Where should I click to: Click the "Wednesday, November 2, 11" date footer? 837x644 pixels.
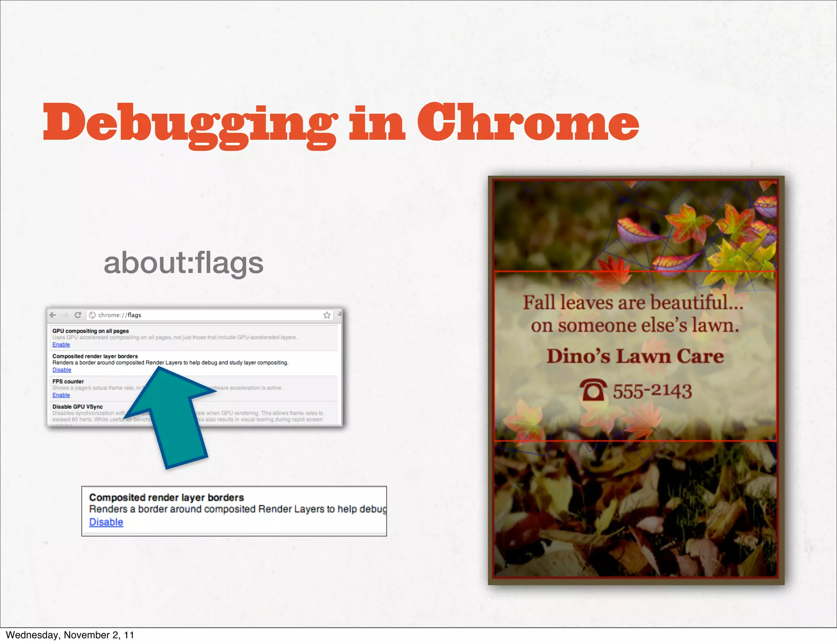point(70,635)
